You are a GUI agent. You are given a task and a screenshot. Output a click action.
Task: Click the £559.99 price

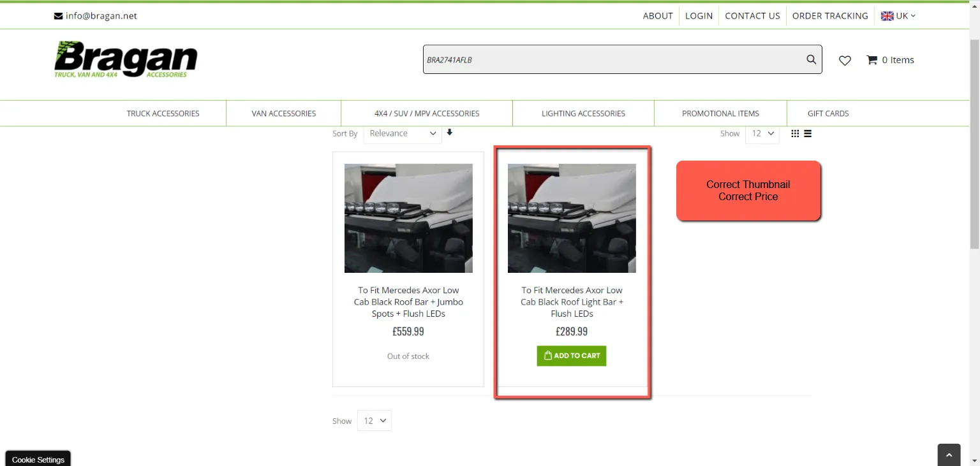coord(408,331)
